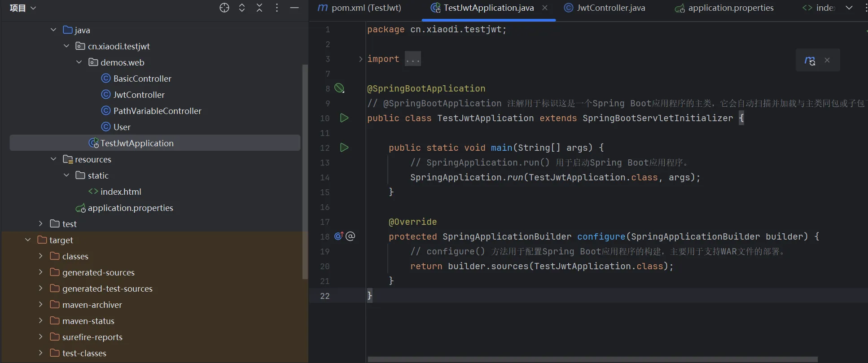
Task: Click the Maven reload changes icon
Action: point(810,61)
